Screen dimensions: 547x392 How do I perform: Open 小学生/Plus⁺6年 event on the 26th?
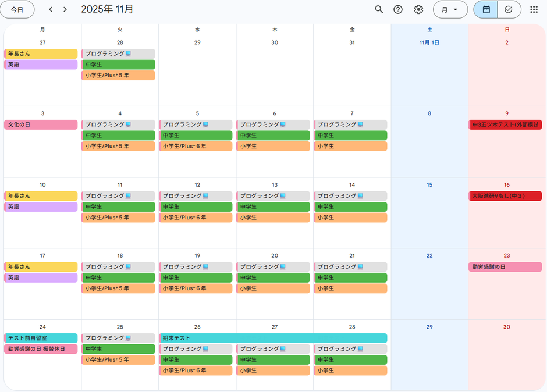click(x=196, y=370)
